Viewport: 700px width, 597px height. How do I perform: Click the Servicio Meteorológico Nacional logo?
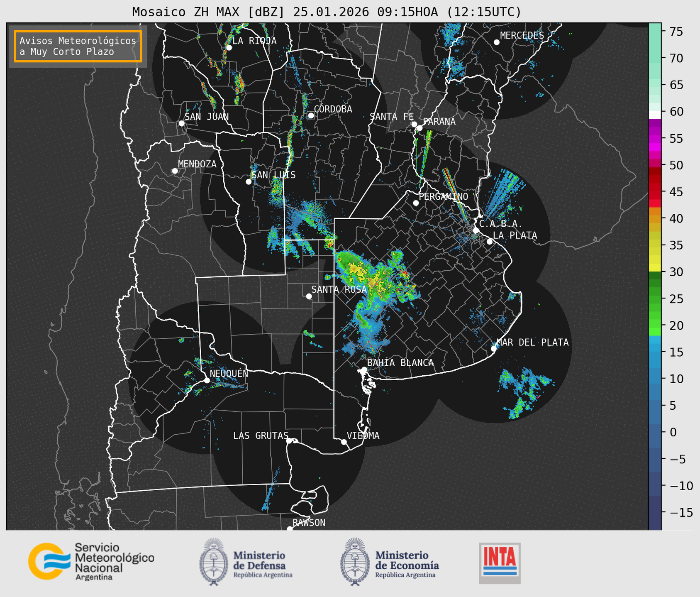click(91, 561)
